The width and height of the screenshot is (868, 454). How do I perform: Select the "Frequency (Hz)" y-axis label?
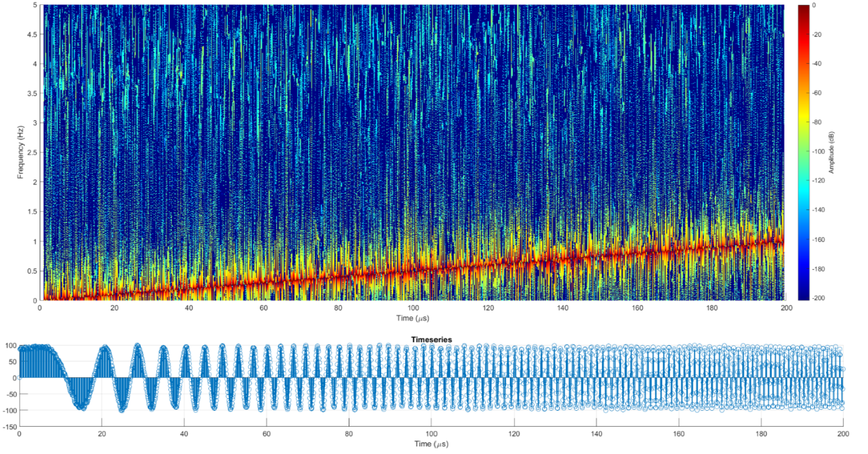tap(20, 152)
